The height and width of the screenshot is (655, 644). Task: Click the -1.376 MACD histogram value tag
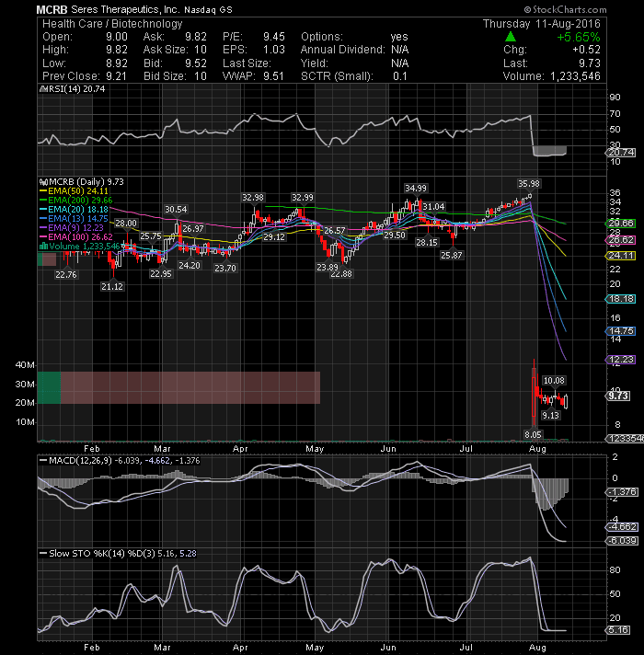[x=622, y=492]
